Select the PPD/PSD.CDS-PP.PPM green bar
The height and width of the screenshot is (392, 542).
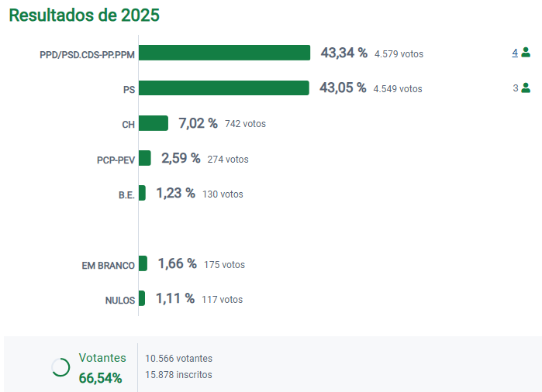224,53
